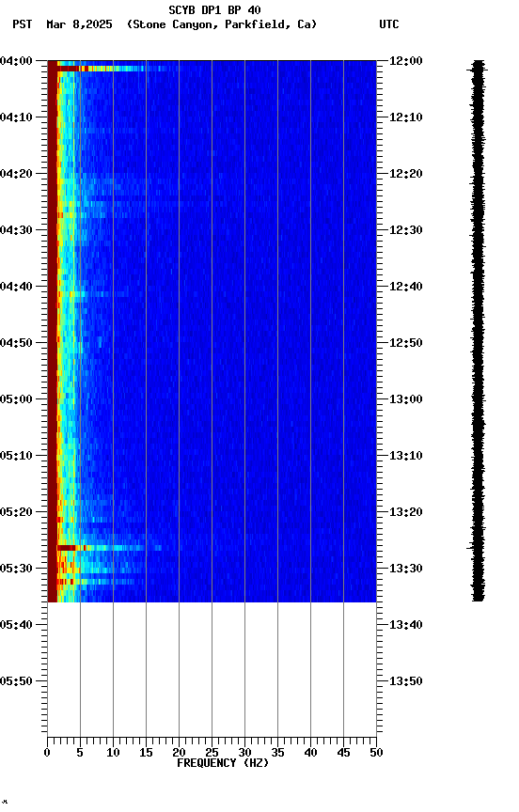
Task: Click the 'UTC' timezone label
Action: click(x=389, y=24)
